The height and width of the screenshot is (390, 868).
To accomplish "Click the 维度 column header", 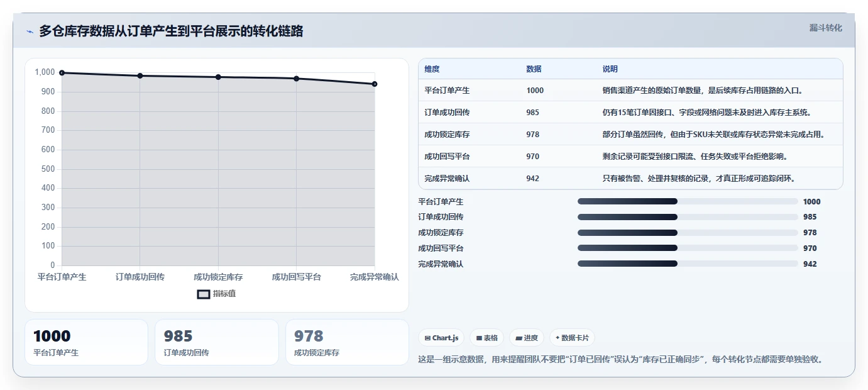I will (x=432, y=69).
